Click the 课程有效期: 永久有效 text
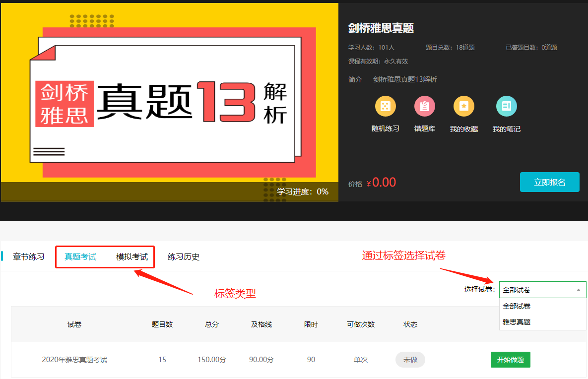Viewport: 588px width, 379px height. (x=378, y=62)
